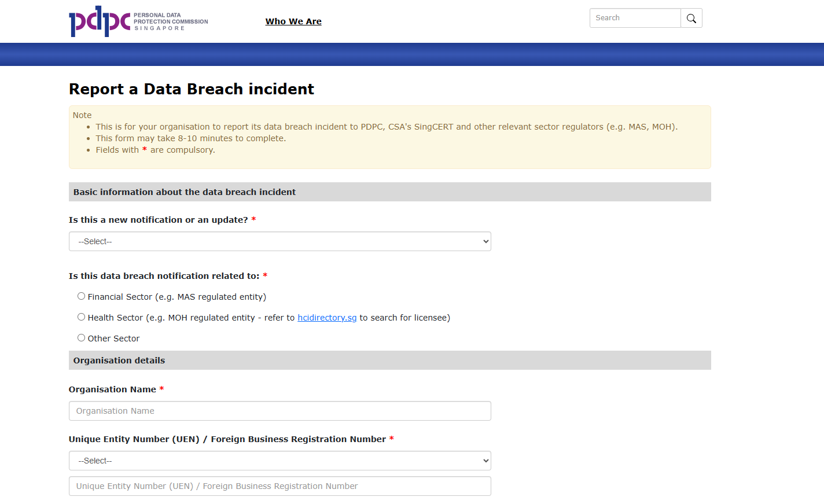Screen dimensions: 824x504
Task: Expand the new notification or update dropdown
Action: pos(279,241)
